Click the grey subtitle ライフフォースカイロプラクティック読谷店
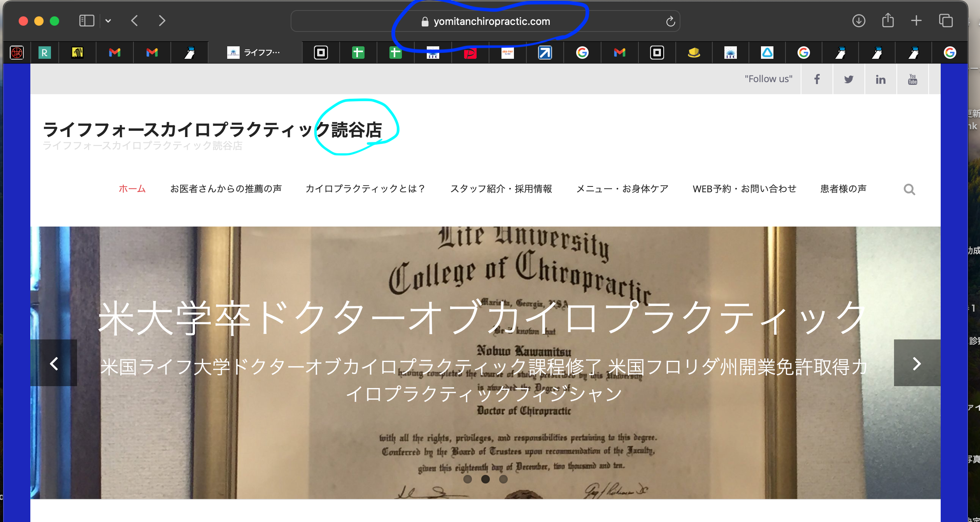The width and height of the screenshot is (980, 522). click(x=142, y=146)
